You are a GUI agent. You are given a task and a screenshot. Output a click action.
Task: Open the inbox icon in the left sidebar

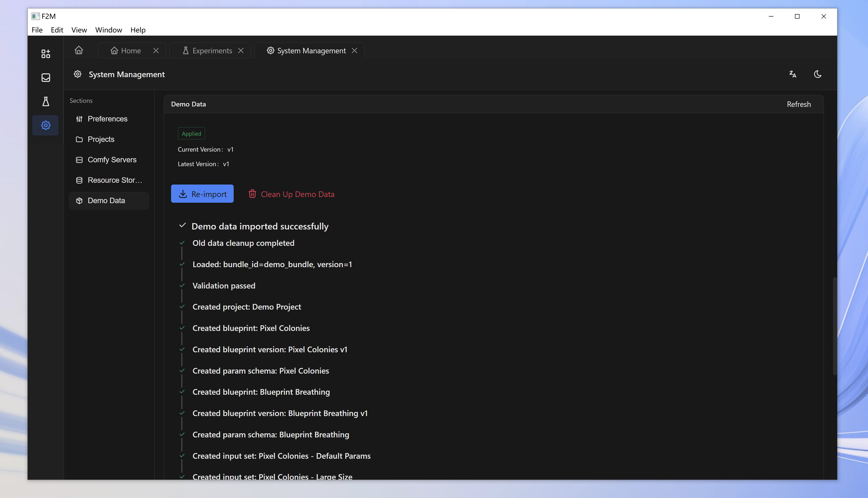tap(45, 77)
